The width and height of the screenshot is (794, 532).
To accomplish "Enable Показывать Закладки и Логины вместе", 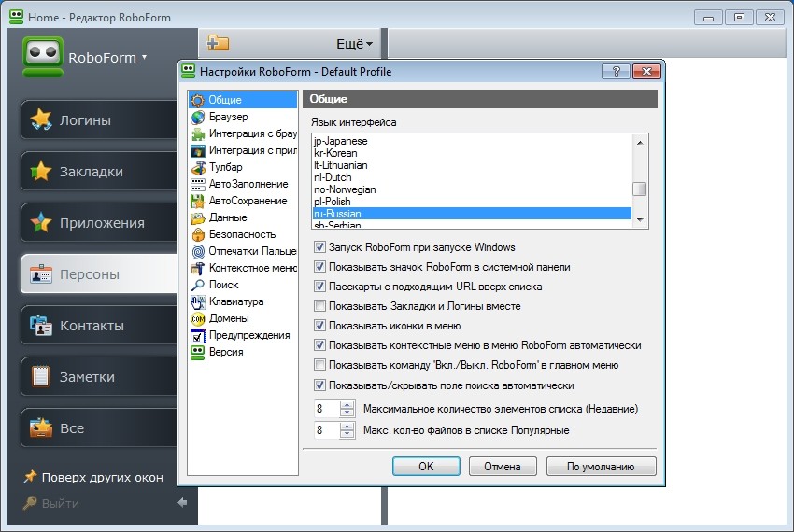I will click(x=319, y=306).
